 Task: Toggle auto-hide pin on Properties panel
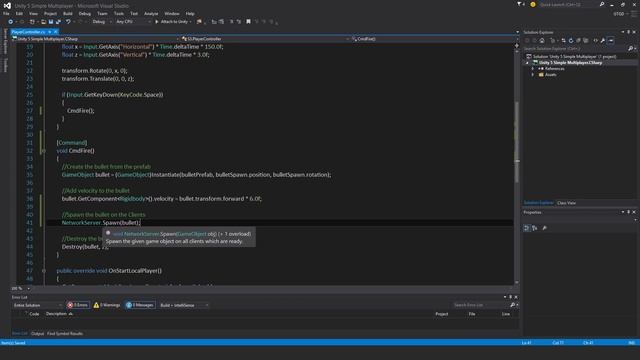pyautogui.click(x=629, y=212)
